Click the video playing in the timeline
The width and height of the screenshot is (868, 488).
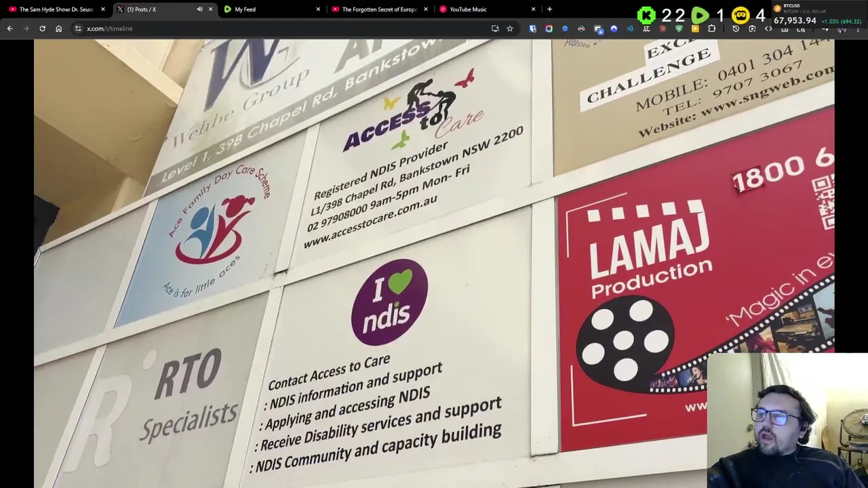[434, 263]
